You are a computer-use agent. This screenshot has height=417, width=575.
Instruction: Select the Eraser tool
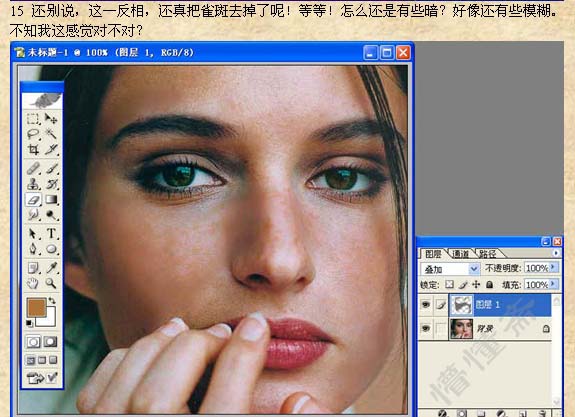[x=33, y=200]
